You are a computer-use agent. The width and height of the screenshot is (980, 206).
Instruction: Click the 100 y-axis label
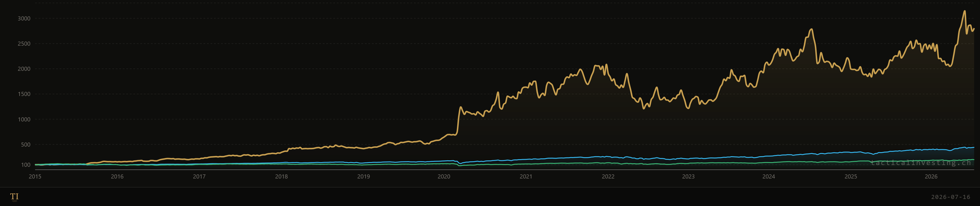tap(25, 165)
